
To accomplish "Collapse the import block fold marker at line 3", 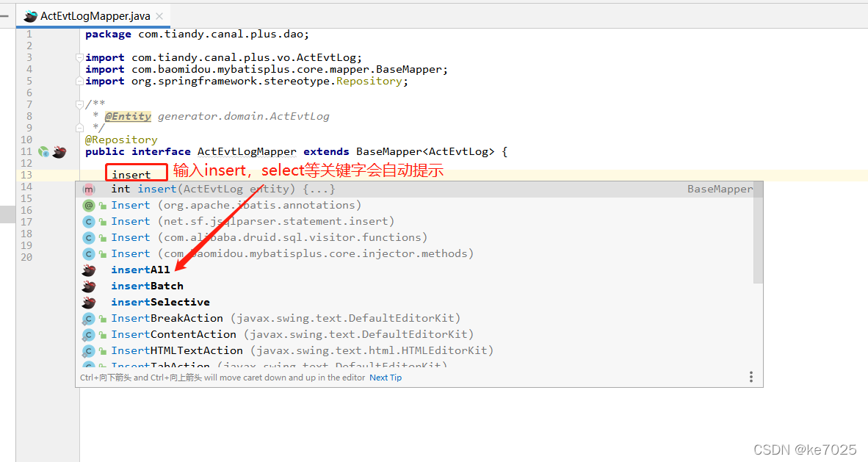I will (x=80, y=57).
